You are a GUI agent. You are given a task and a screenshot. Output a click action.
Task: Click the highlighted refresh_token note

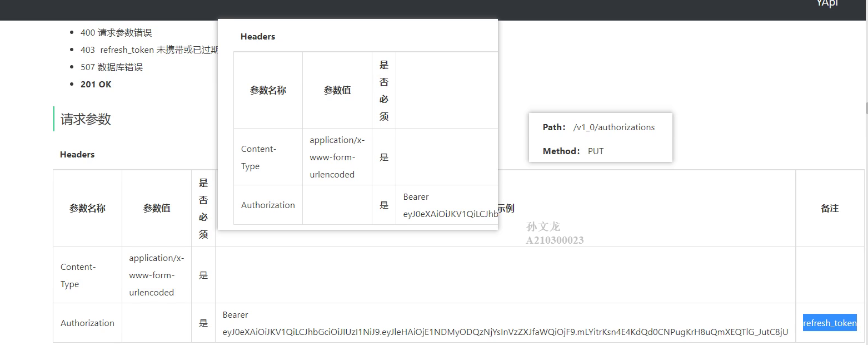[830, 323]
